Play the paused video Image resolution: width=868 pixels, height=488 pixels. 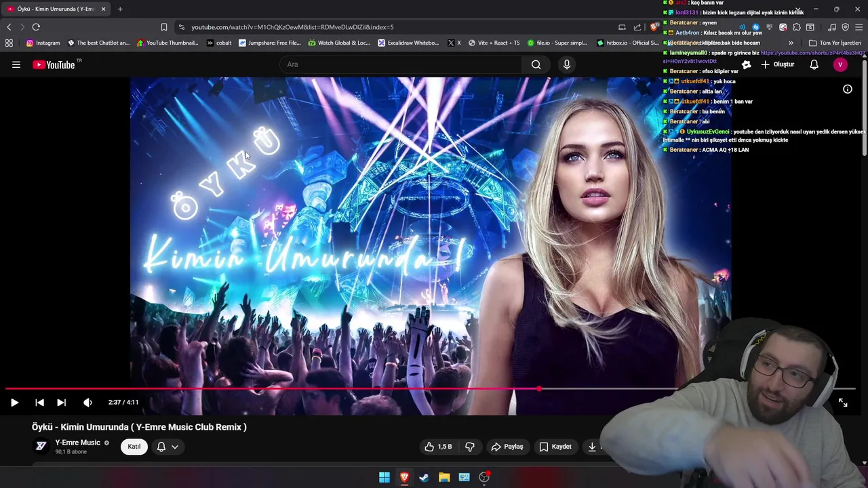tap(14, 403)
